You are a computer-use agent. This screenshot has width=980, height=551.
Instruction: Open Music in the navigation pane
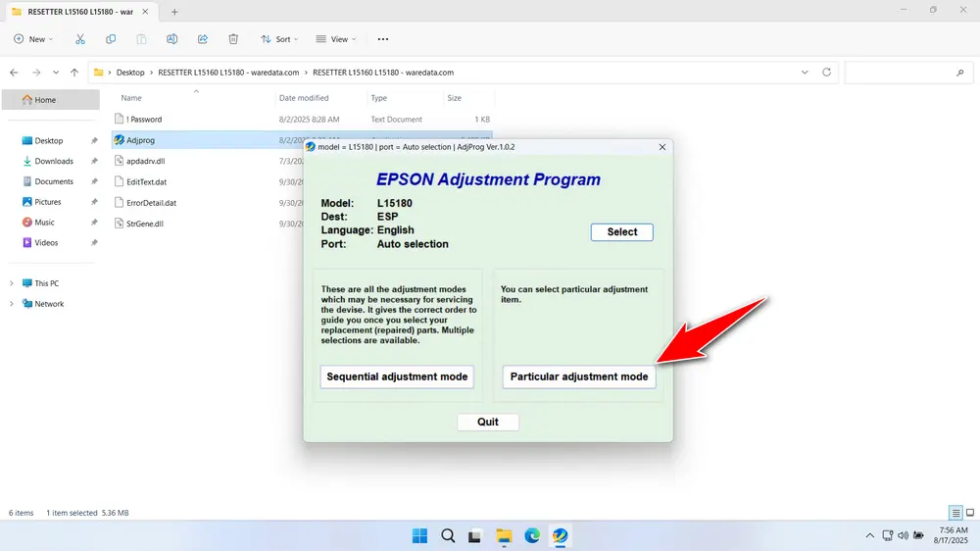click(44, 222)
